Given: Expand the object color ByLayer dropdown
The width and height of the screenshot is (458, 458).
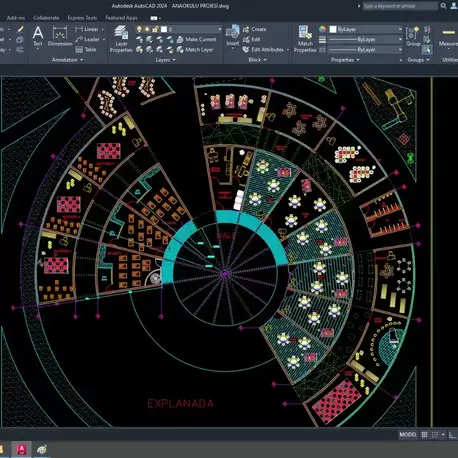Looking at the screenshot, I should tap(400, 29).
